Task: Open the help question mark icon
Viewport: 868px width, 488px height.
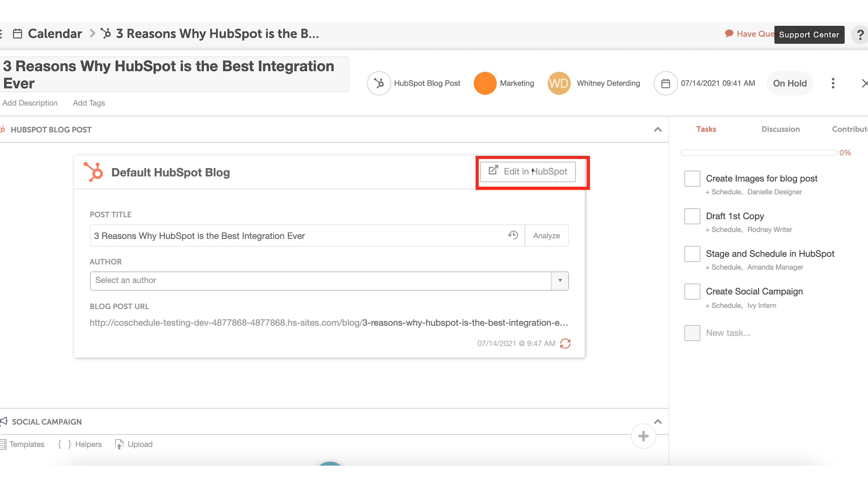Action: (860, 34)
